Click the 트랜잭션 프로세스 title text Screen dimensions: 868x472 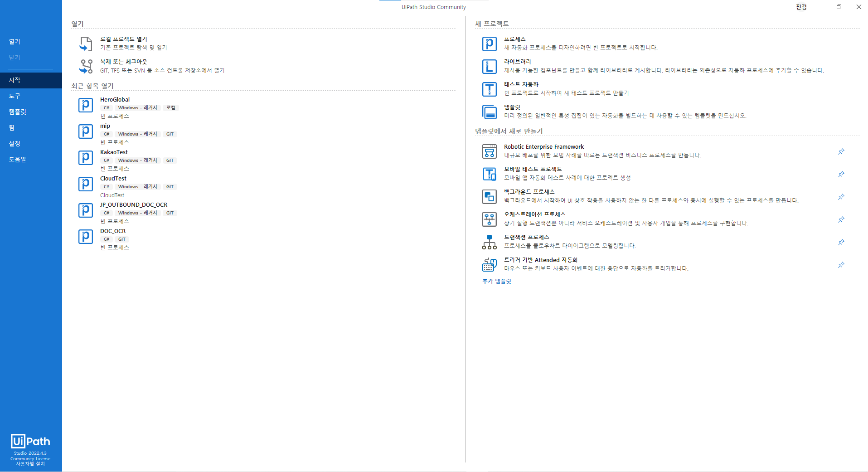tap(527, 237)
